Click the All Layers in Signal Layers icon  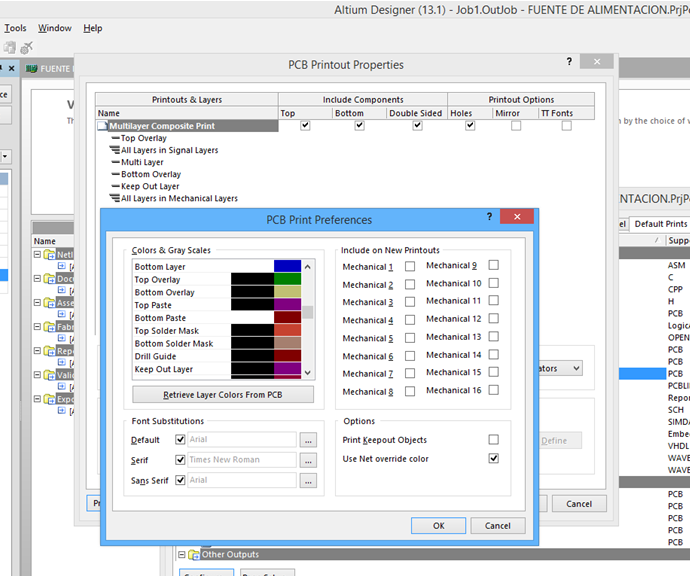point(114,150)
